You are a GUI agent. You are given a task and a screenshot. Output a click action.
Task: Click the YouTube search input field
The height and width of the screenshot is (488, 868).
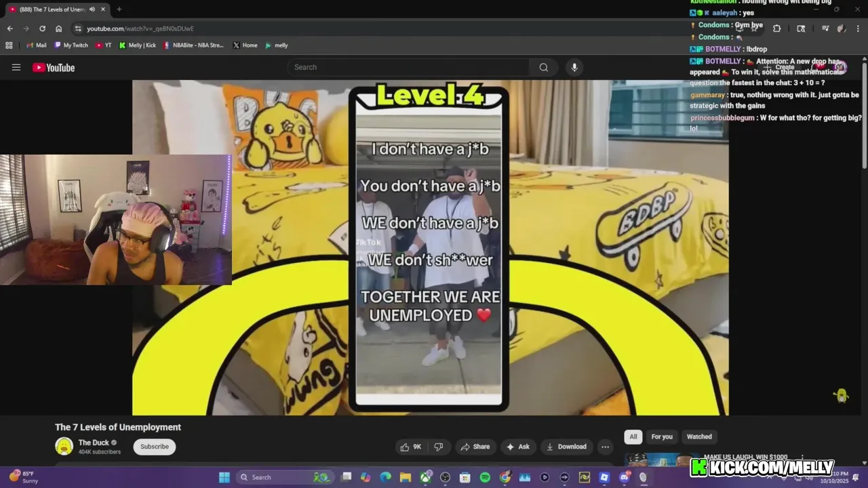coord(409,67)
